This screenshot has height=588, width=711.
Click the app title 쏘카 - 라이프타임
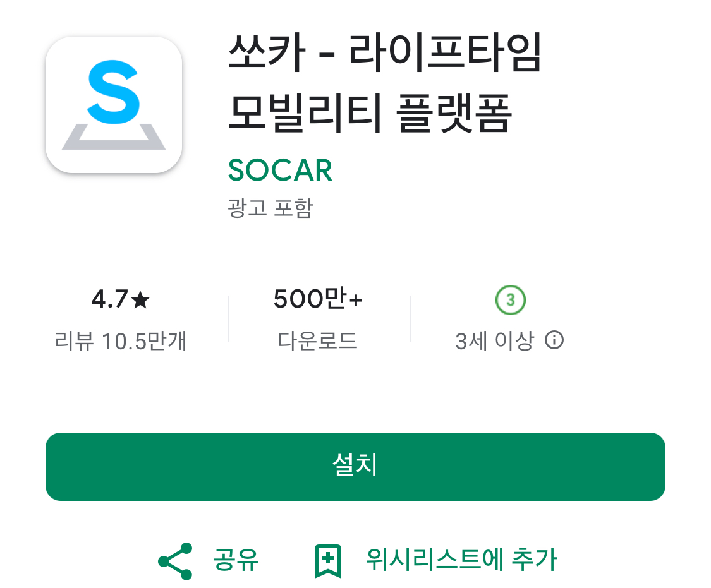(385, 52)
